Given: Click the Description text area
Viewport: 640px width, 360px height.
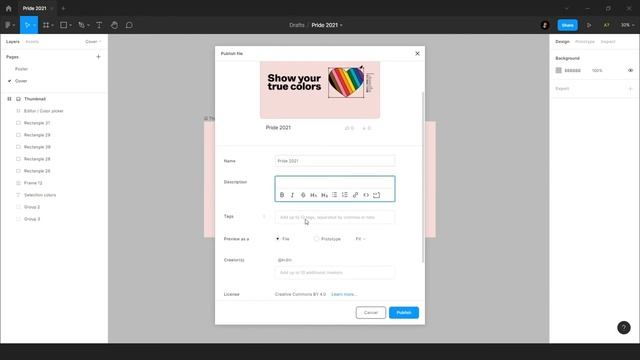Looking at the screenshot, I should click(335, 182).
